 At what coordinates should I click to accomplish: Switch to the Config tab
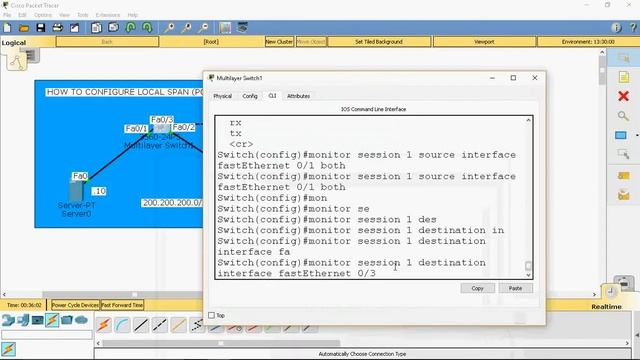(x=250, y=96)
